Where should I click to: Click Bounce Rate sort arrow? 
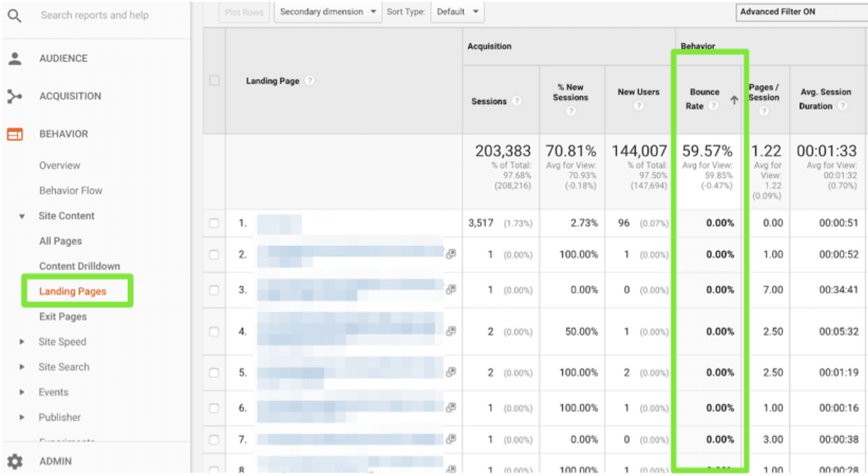734,100
